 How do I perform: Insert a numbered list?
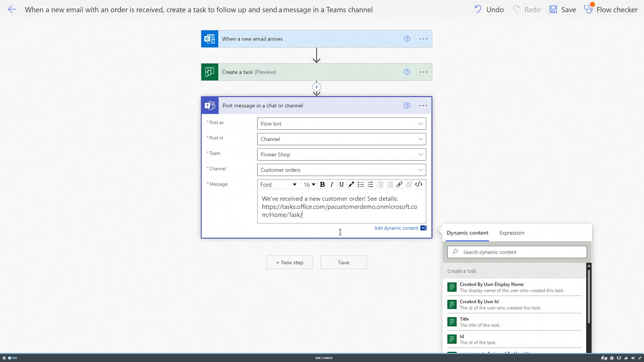tap(370, 185)
